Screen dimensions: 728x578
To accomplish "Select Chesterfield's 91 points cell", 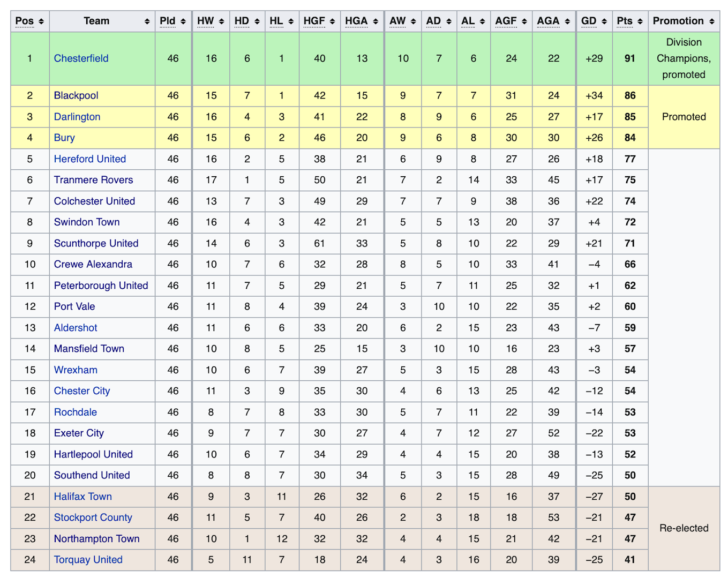I will 631,58.
